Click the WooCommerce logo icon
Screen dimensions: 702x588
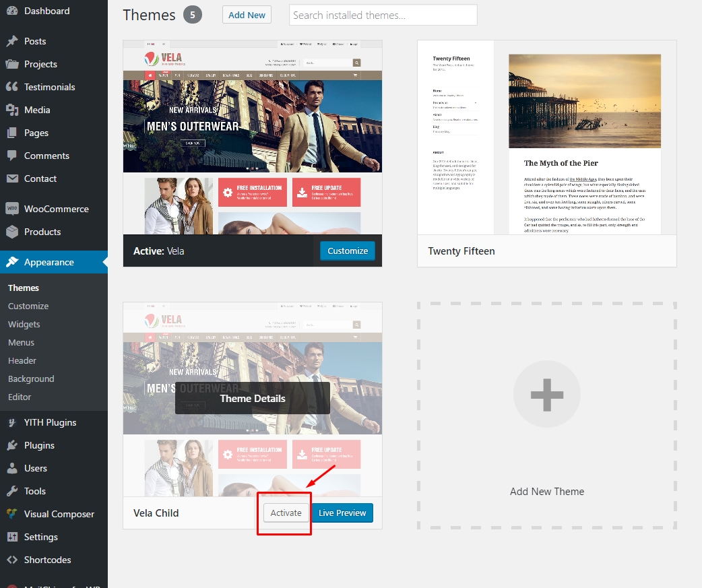tap(13, 209)
